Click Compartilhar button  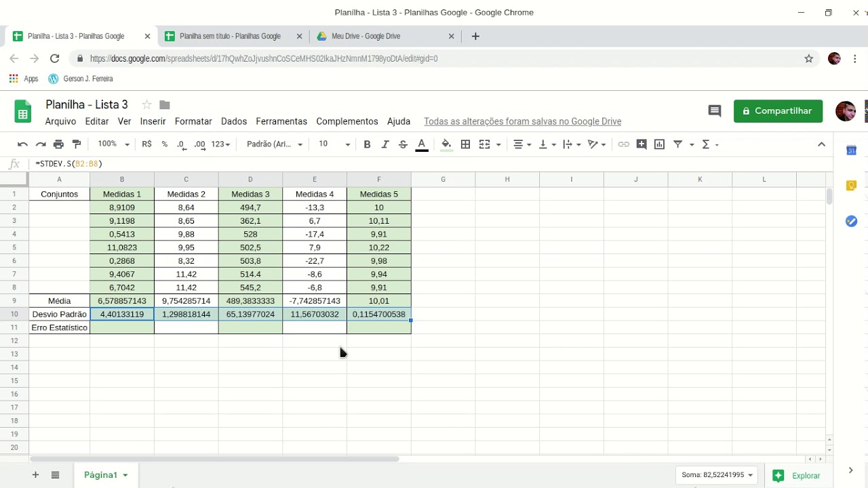[778, 111]
